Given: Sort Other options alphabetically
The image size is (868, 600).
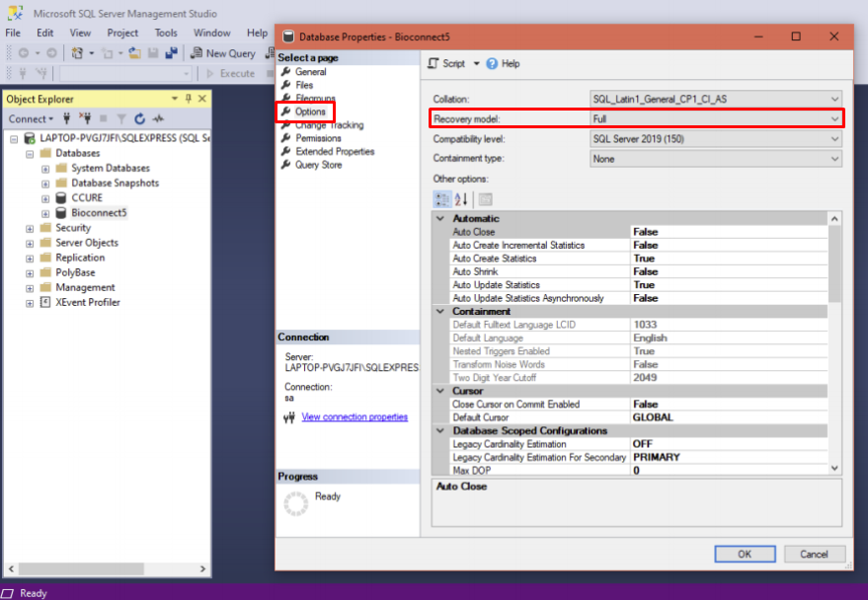Looking at the screenshot, I should click(461, 199).
